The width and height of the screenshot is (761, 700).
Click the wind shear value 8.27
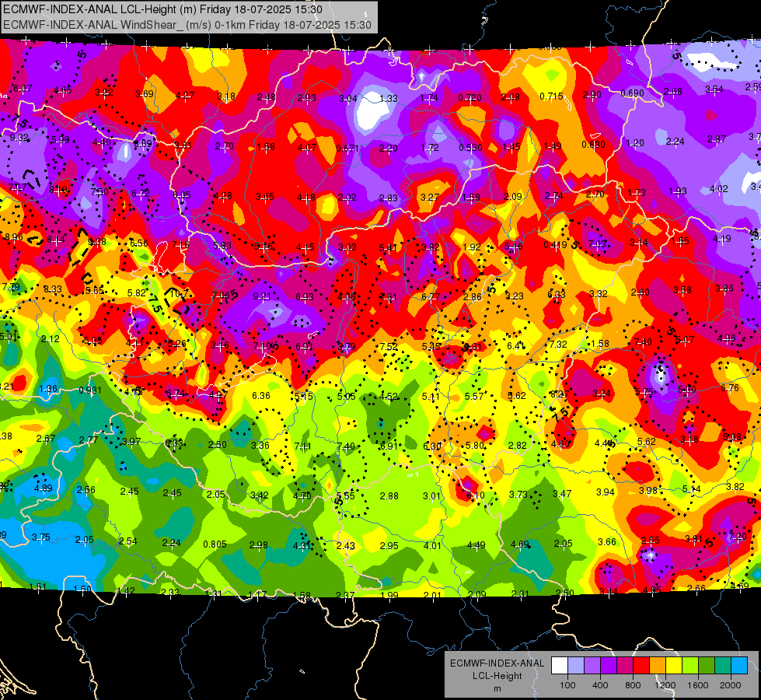559,394
